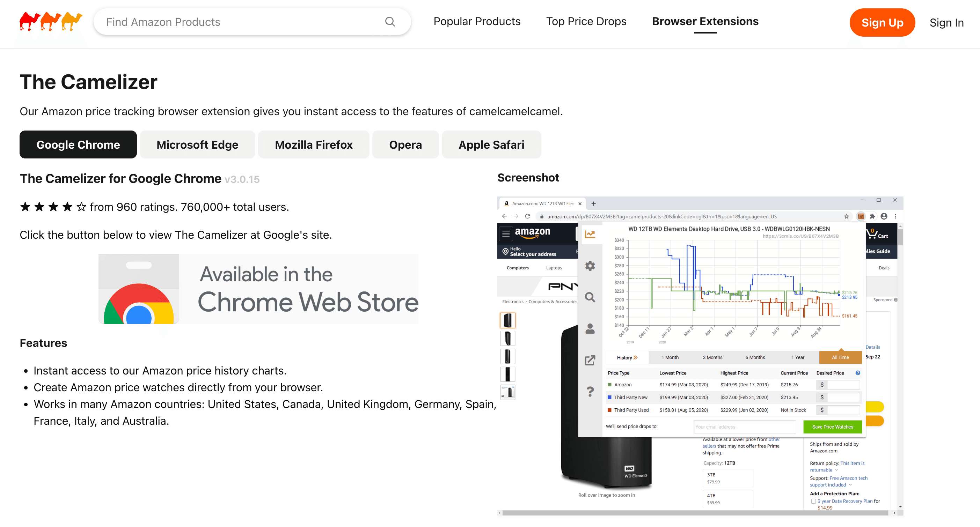Viewport: 980px width, 527px height.
Task: Click the magnifier search icon in Camelizer sidebar
Action: pos(590,297)
